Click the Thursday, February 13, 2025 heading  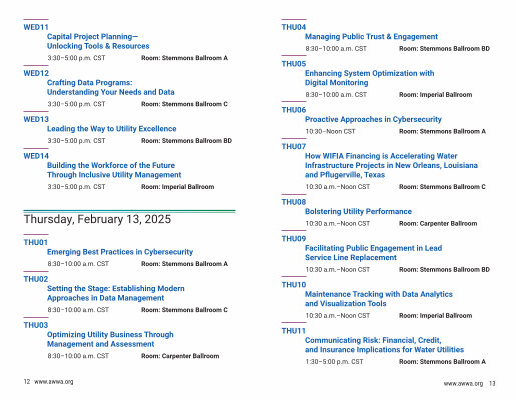97,219
